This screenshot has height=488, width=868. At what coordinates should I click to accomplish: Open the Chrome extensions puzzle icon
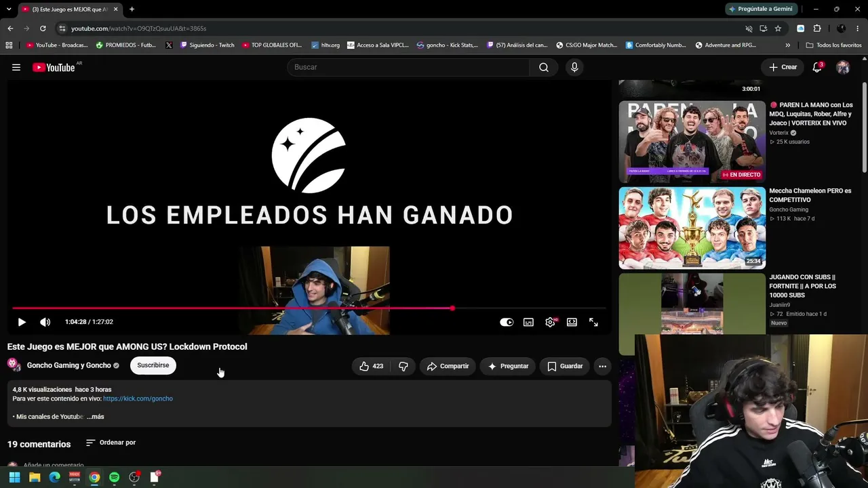pos(817,28)
